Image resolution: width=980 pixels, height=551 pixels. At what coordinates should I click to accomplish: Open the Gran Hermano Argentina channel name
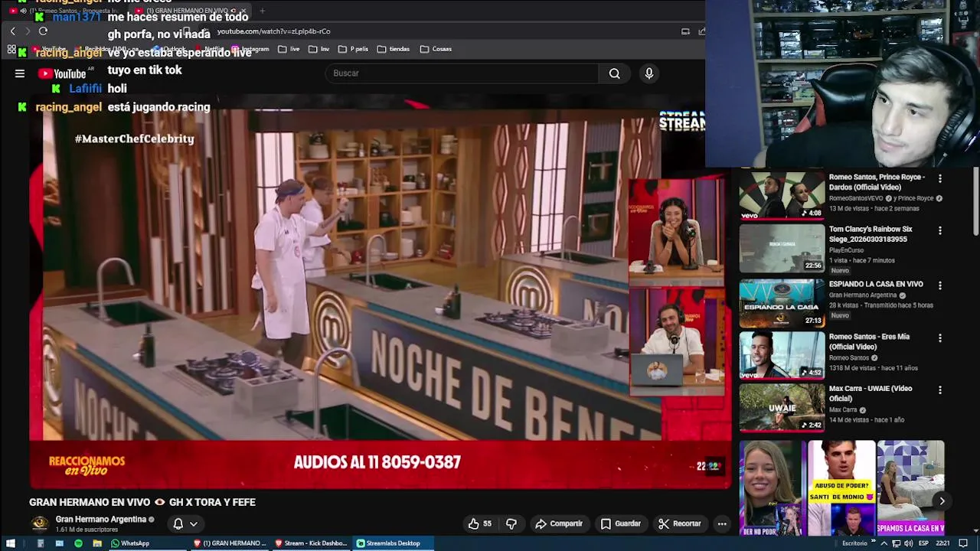click(x=100, y=519)
